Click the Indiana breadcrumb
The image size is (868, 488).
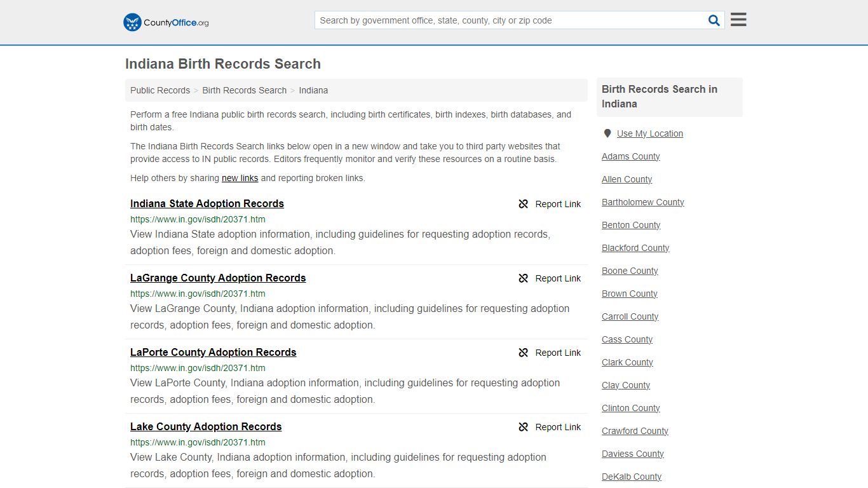313,90
